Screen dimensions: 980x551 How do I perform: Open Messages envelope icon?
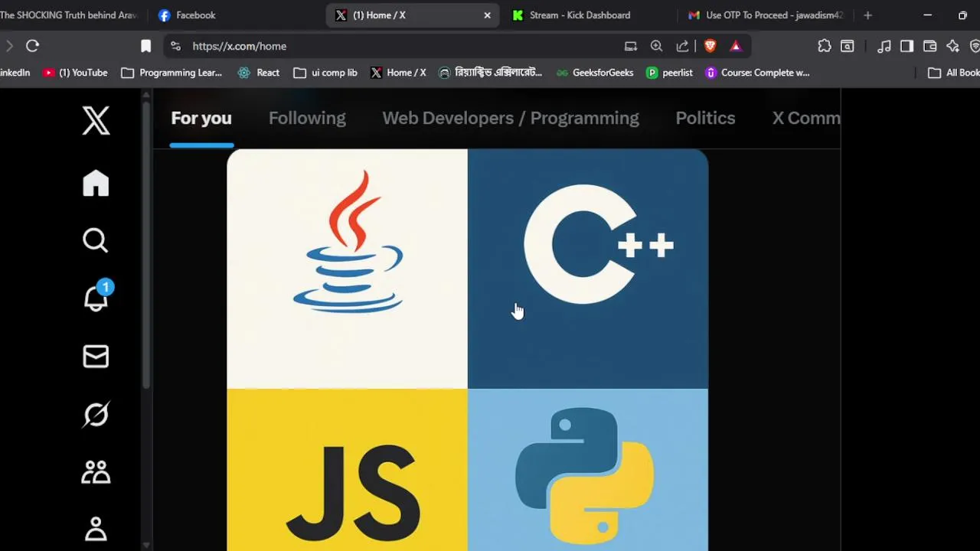[96, 357]
